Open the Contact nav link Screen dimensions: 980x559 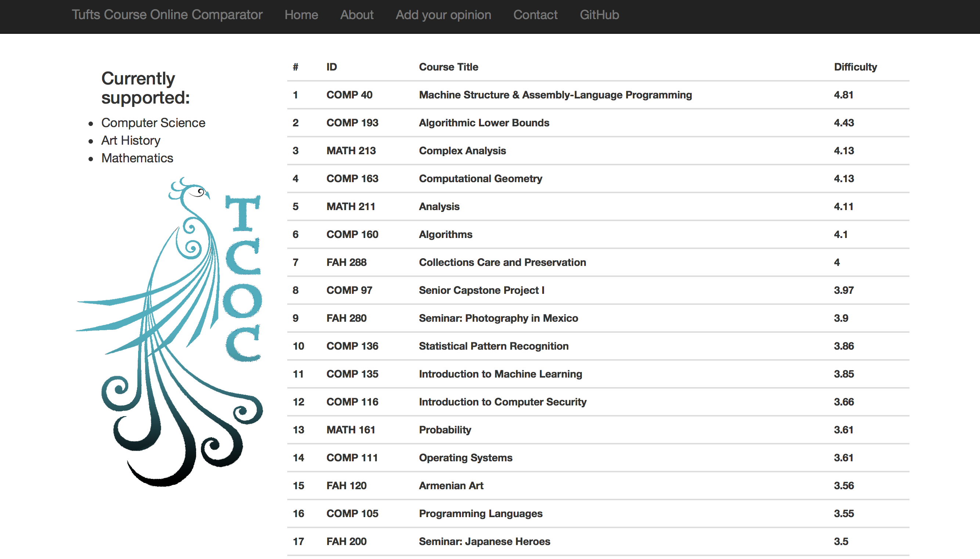point(535,15)
